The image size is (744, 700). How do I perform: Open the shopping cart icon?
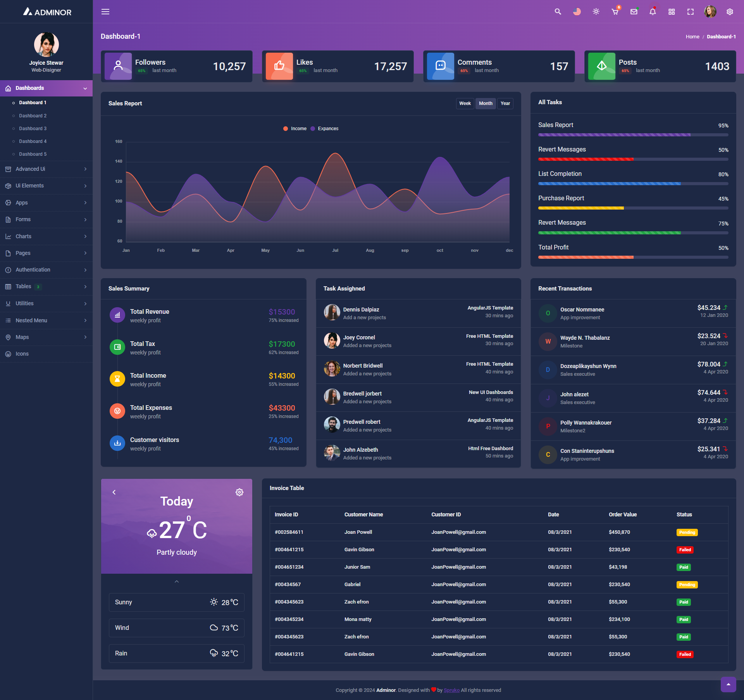[615, 12]
